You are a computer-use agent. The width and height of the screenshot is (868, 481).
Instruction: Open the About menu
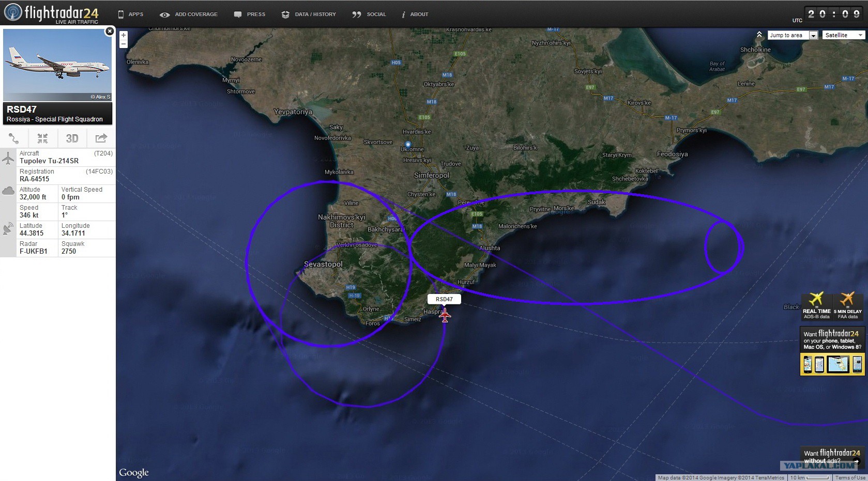click(x=415, y=14)
